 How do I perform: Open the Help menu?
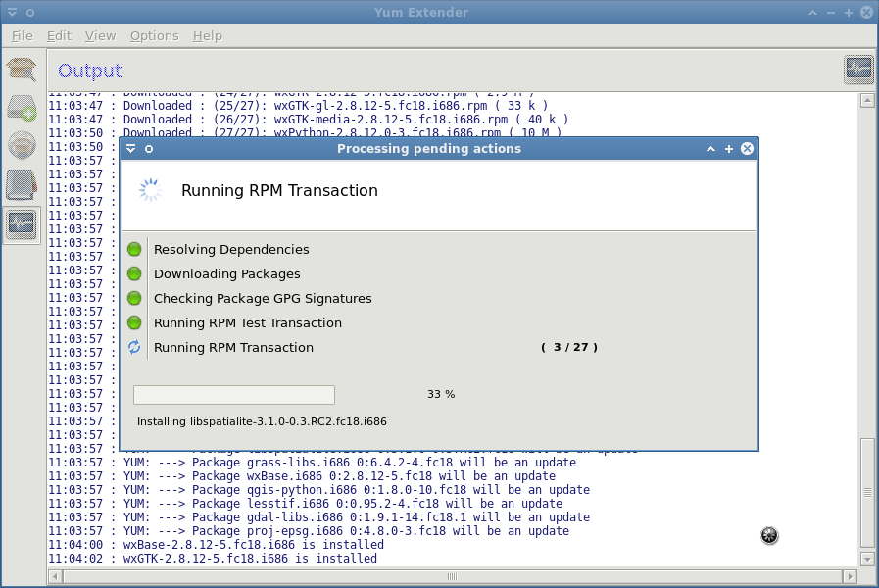tap(208, 36)
